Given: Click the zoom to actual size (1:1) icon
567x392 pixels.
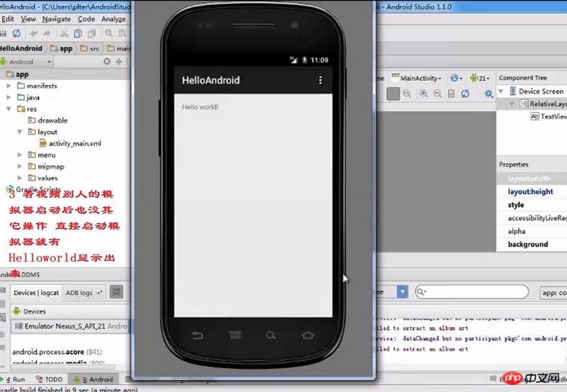Looking at the screenshot, I should point(407,94).
